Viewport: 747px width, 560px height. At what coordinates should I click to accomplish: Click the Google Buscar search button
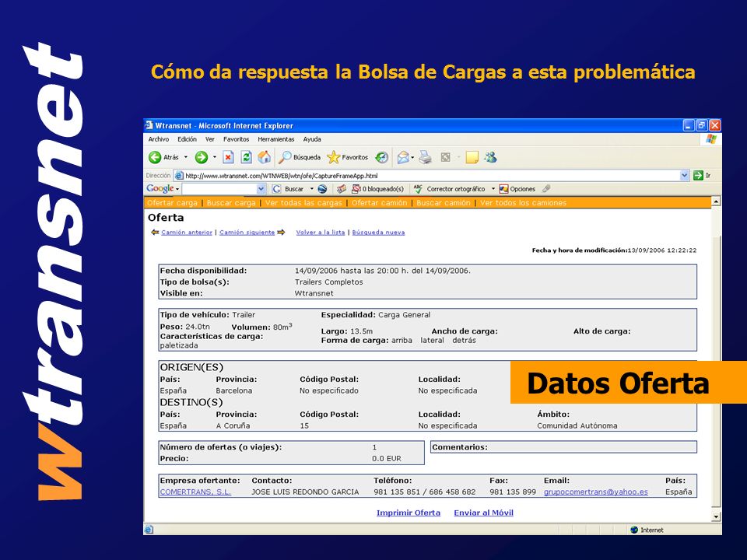pos(289,189)
